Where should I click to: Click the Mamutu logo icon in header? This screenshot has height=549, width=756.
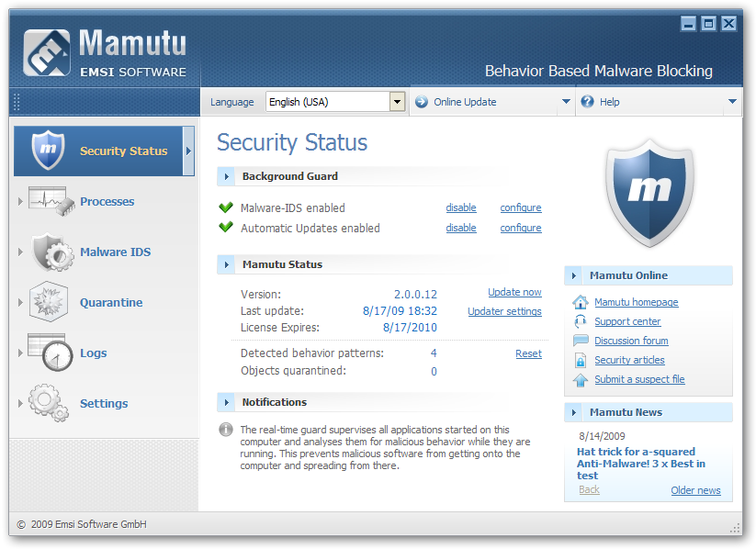click(47, 52)
